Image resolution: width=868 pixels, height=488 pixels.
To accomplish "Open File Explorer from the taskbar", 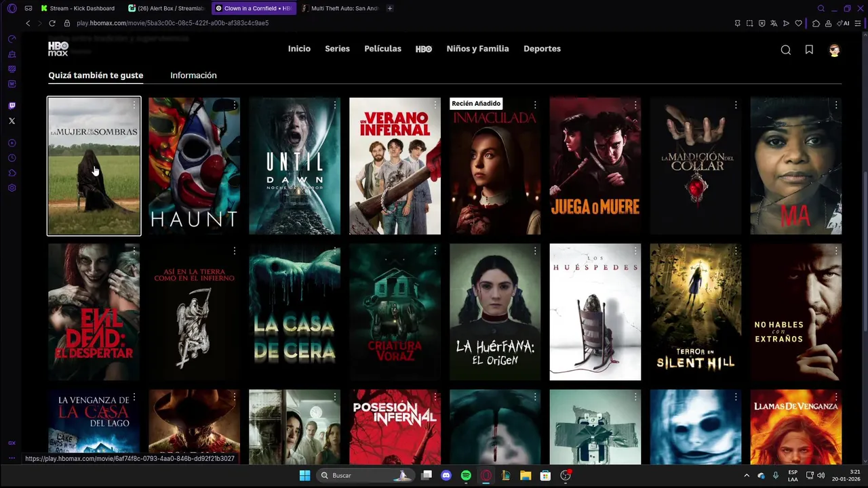I will click(526, 476).
